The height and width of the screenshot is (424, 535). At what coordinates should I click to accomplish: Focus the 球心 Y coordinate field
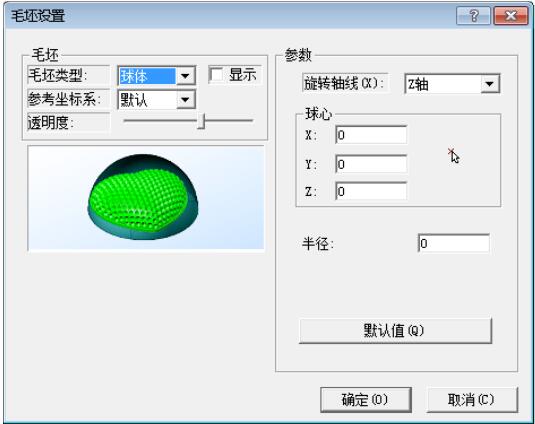pyautogui.click(x=371, y=164)
